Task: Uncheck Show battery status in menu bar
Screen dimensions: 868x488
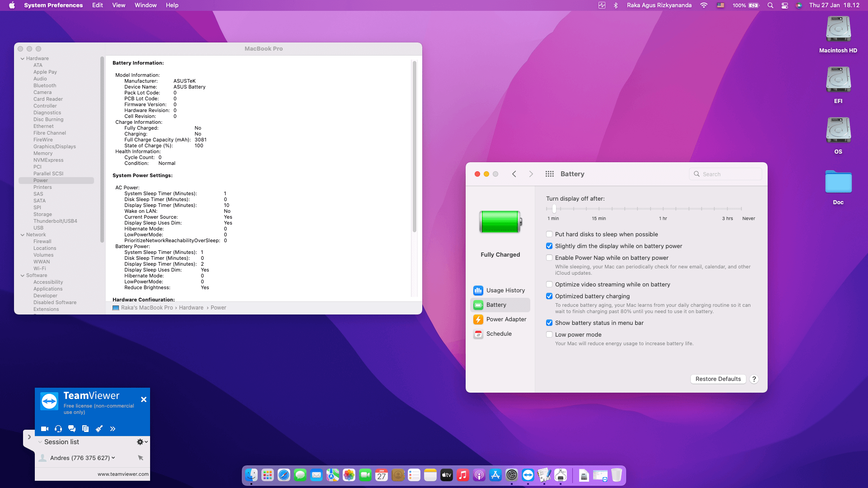Action: point(549,323)
